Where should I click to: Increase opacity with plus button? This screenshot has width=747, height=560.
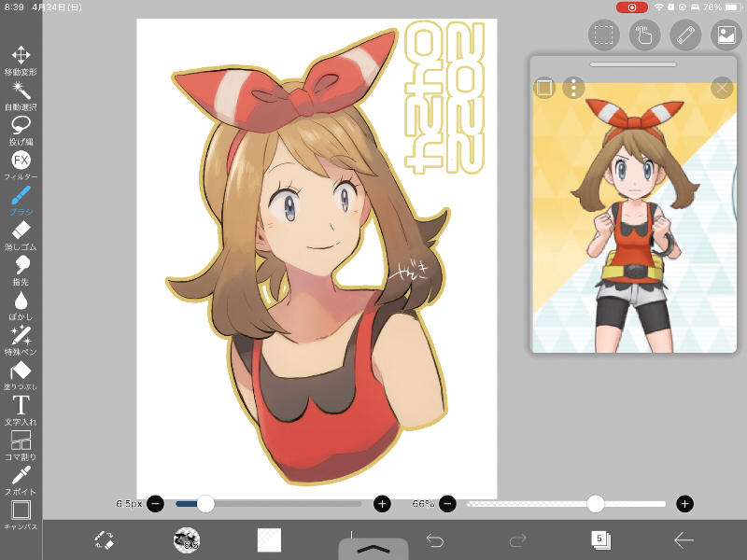(684, 503)
